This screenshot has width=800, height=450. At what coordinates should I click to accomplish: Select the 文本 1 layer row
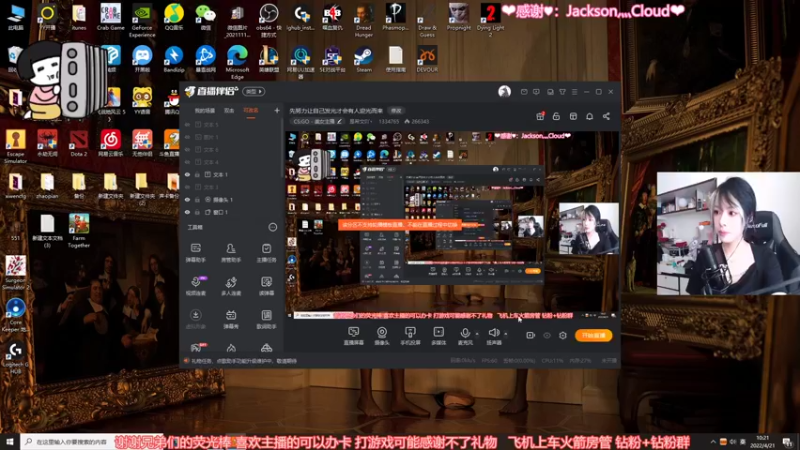[232, 174]
